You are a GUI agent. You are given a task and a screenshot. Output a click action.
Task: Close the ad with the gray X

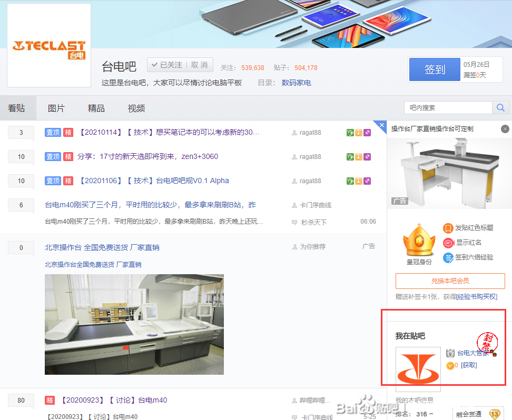pos(505,129)
